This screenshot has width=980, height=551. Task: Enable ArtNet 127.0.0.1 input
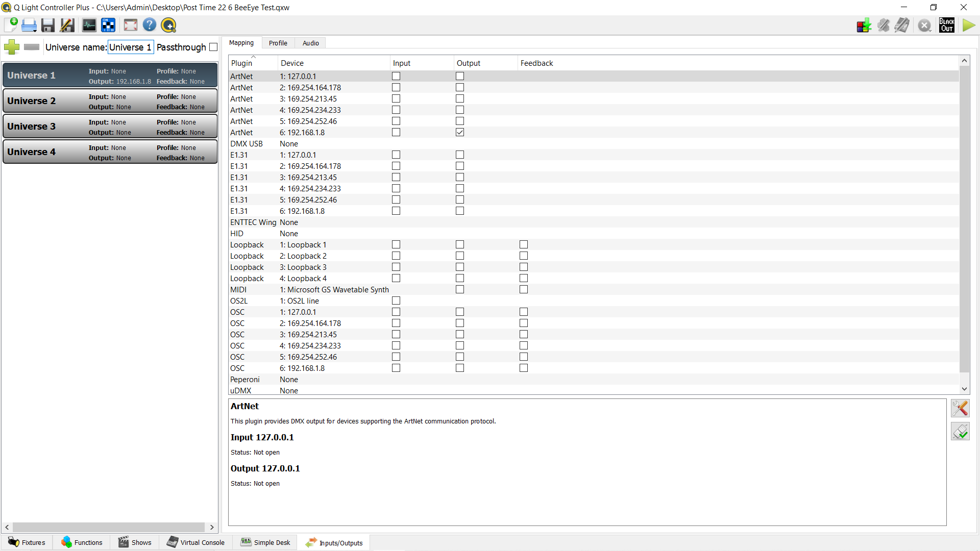click(x=396, y=76)
